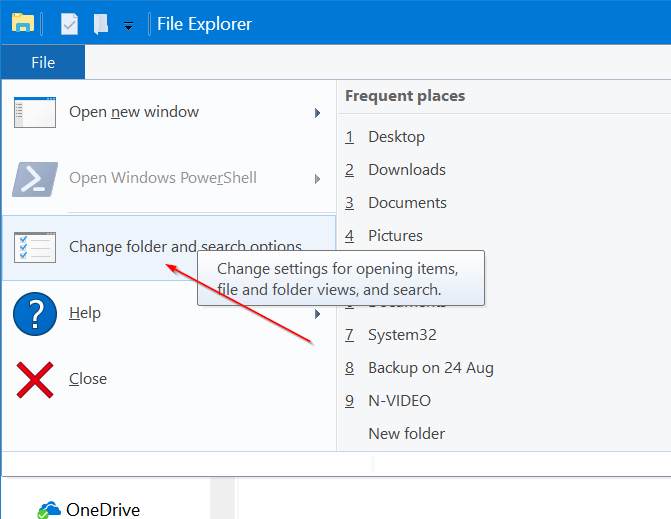The height and width of the screenshot is (519, 671).
Task: Select Open Windows PowerShell entry
Action: tap(169, 178)
